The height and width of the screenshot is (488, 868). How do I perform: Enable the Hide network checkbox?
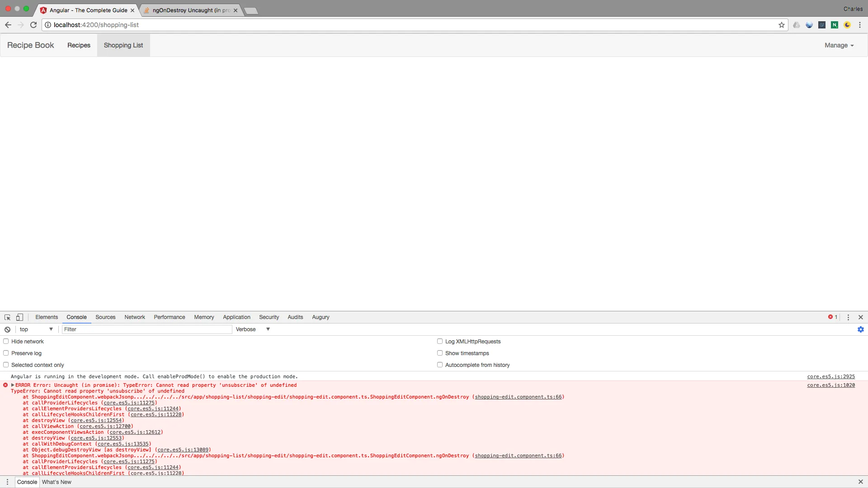pos(6,342)
